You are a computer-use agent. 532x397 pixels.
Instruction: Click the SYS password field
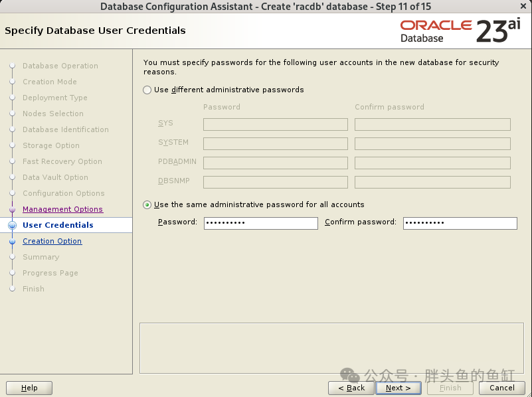[275, 124]
